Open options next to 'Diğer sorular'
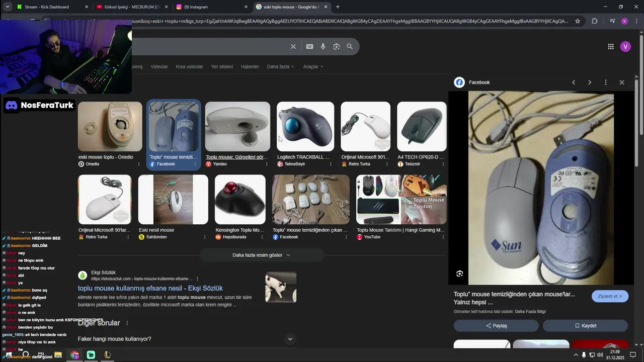This screenshot has width=644, height=362. (x=127, y=323)
